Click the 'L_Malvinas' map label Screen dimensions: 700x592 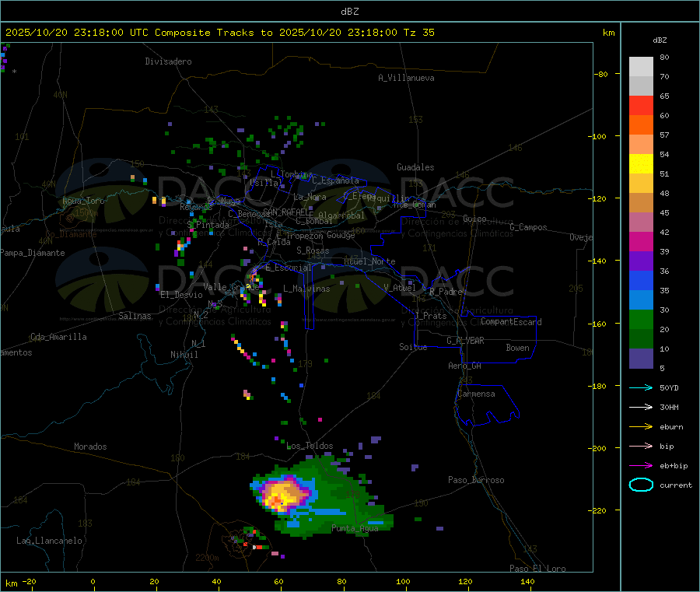point(306,289)
